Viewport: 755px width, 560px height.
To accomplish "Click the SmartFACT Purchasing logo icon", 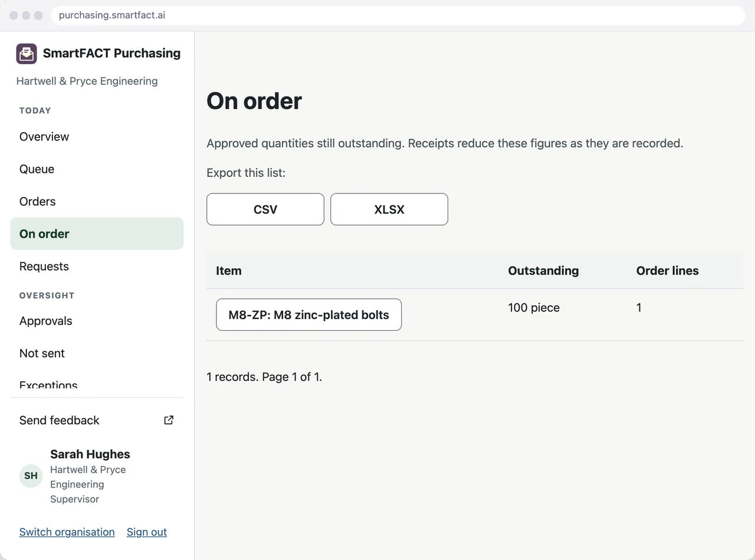I will [x=27, y=54].
